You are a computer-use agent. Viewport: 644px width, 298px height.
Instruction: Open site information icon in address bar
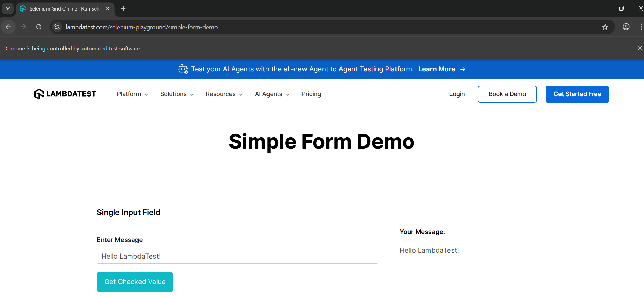(57, 27)
